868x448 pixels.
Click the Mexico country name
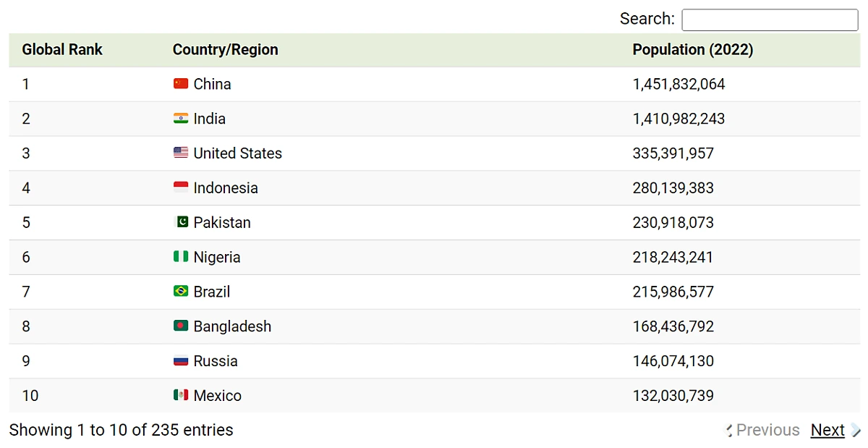tap(217, 396)
